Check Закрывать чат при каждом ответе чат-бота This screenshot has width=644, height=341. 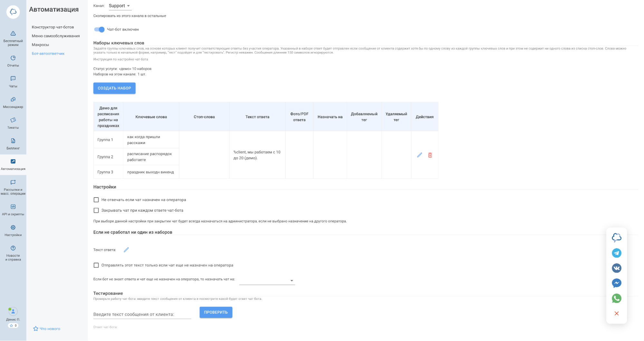coord(96,210)
